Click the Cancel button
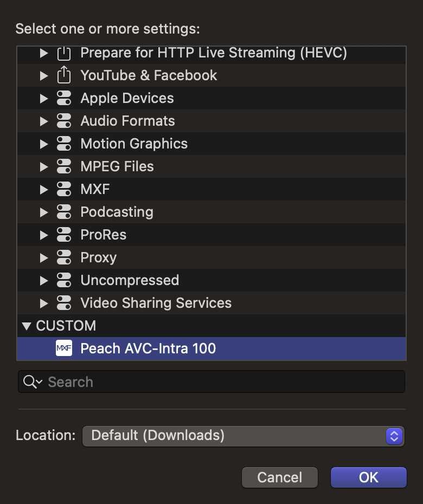Screen dimensions: 423x504 coord(279,477)
